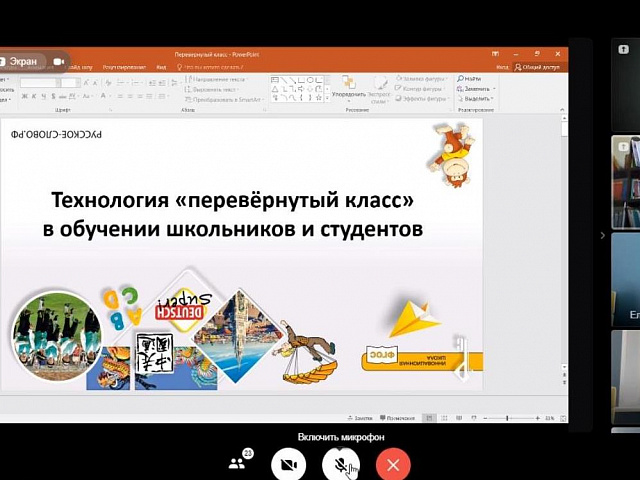
Task: Apply numbered list
Action: [x=137, y=83]
